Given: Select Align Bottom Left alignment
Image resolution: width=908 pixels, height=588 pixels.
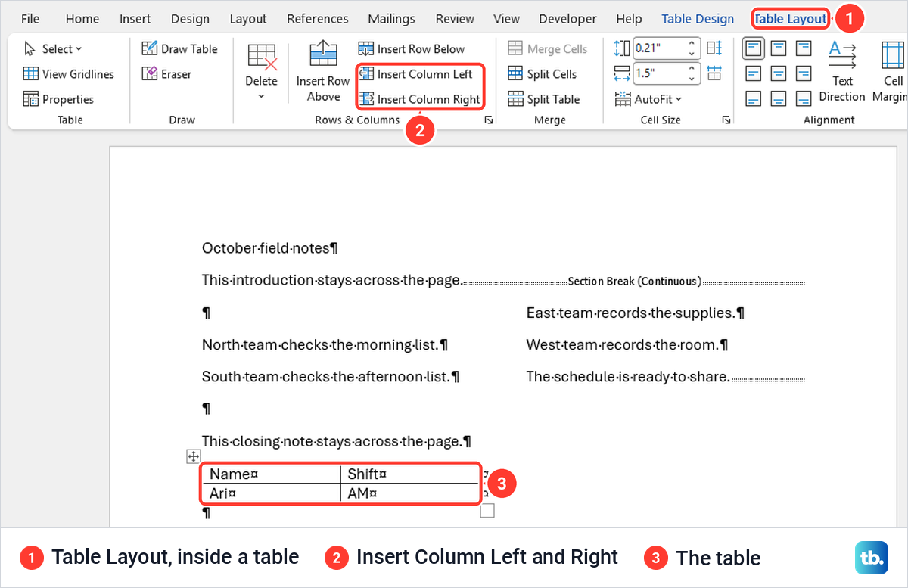Looking at the screenshot, I should pyautogui.click(x=754, y=98).
